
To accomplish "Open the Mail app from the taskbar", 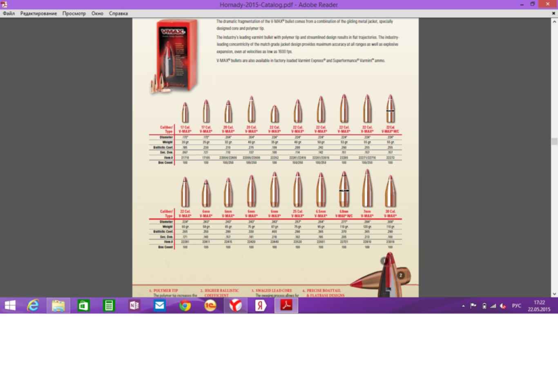I will coord(160,305).
